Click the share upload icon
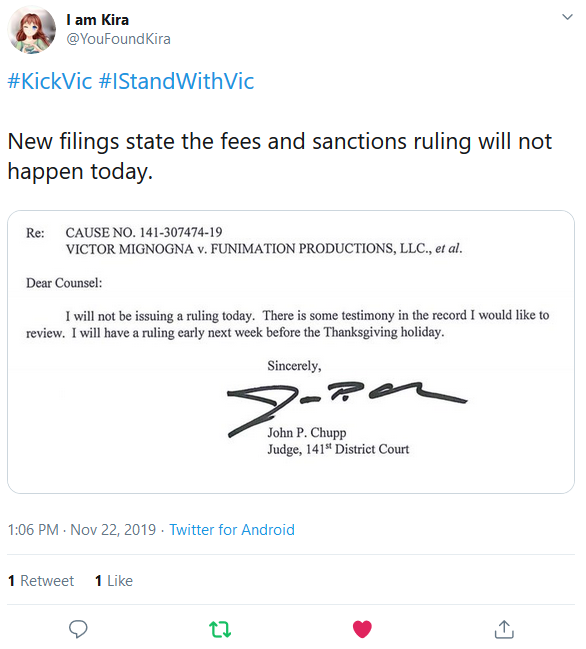Screen dimensions: 586x649 point(504,629)
